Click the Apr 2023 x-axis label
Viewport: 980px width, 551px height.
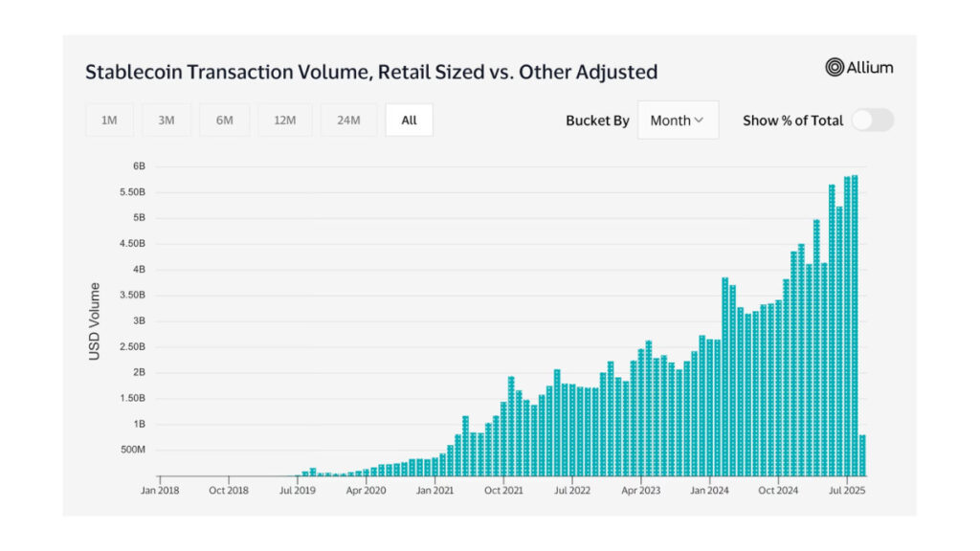641,490
